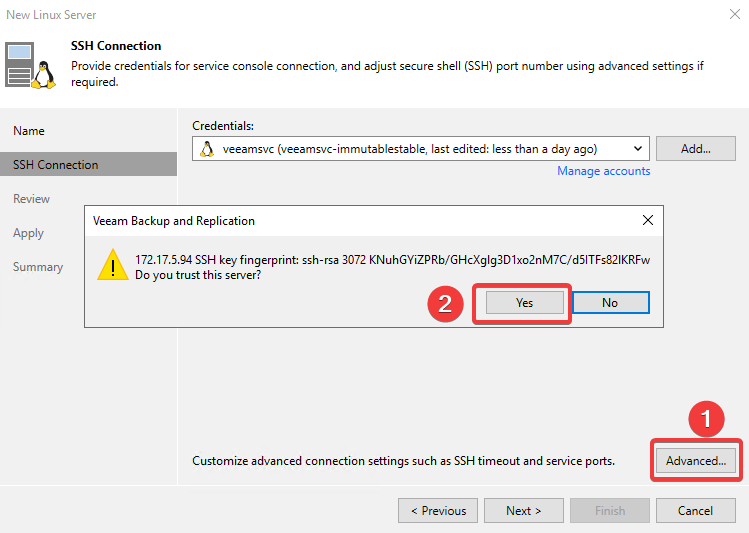Proceed with the Next button
The width and height of the screenshot is (749, 533).
tap(524, 511)
